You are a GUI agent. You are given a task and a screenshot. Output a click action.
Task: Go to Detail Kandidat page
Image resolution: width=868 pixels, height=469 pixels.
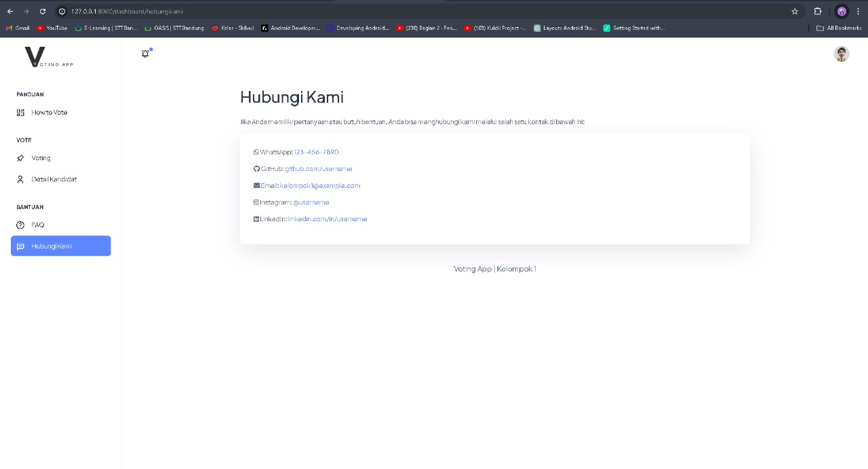[54, 180]
